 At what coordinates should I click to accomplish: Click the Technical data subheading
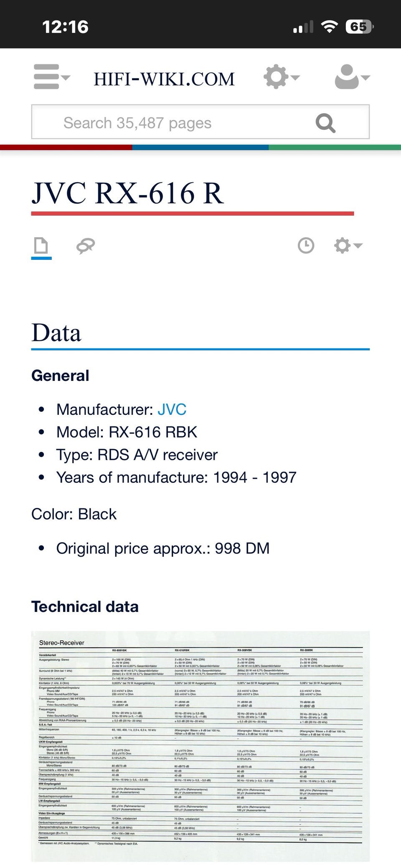85,607
